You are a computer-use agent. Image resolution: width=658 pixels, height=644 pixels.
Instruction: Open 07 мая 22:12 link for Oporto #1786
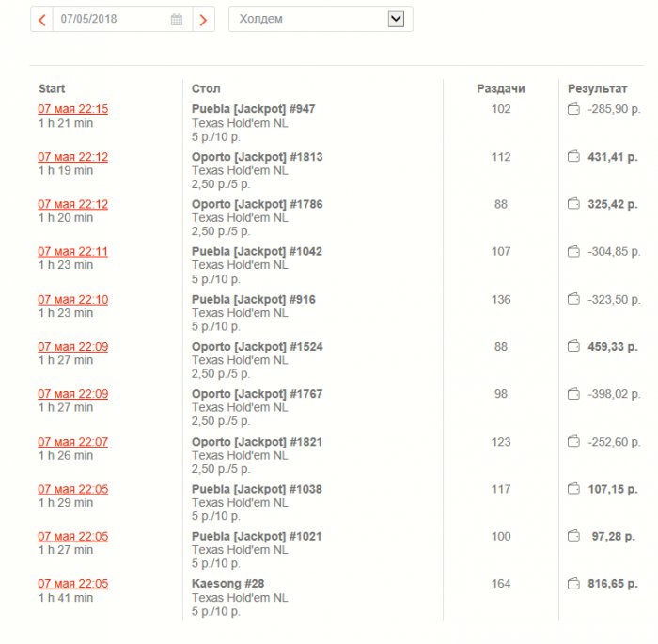(x=73, y=204)
